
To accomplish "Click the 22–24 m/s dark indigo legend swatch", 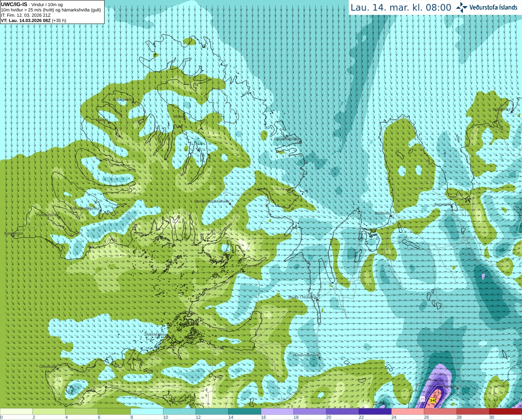I will pyautogui.click(x=375, y=411).
